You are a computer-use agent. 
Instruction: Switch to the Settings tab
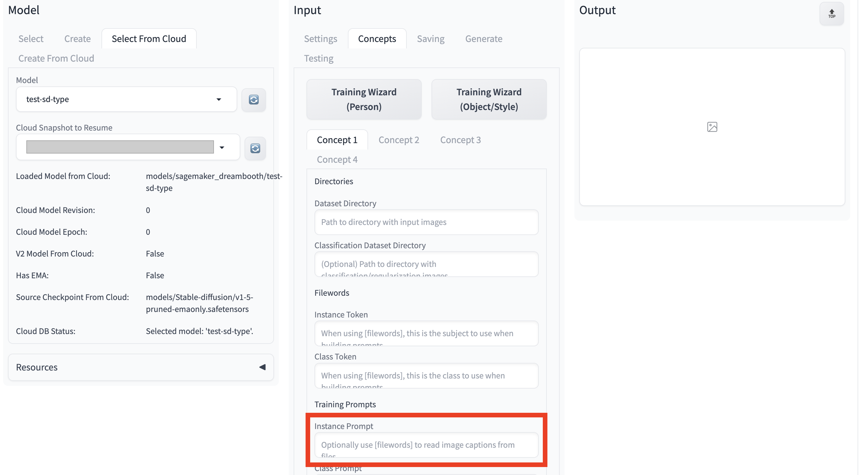pyautogui.click(x=320, y=39)
